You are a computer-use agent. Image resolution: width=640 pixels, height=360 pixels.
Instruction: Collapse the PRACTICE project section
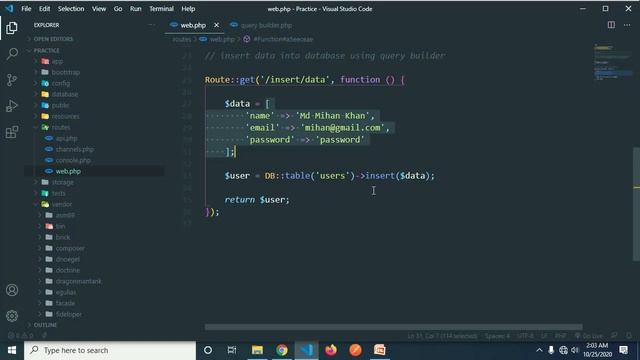[x=46, y=50]
